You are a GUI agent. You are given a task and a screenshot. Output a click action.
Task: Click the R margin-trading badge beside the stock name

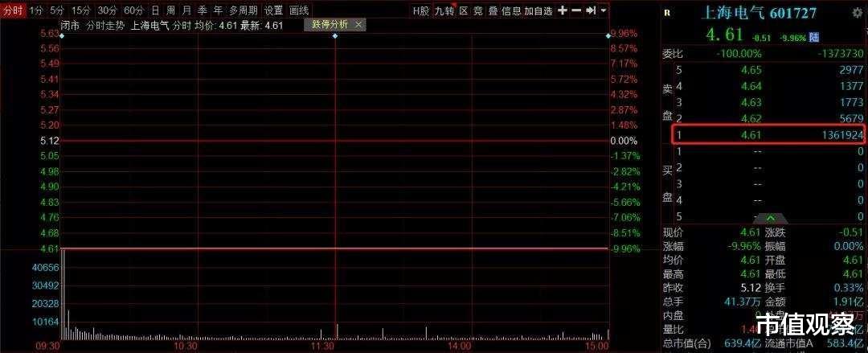coord(666,14)
